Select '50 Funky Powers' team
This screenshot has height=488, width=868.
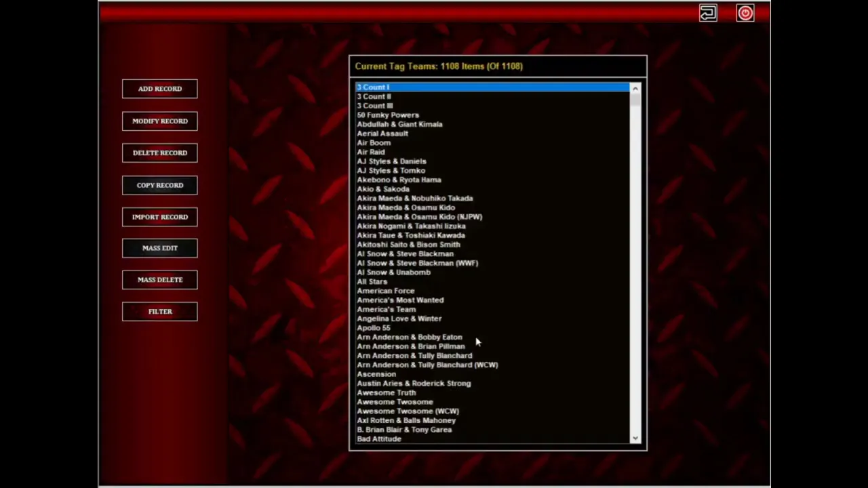point(493,115)
